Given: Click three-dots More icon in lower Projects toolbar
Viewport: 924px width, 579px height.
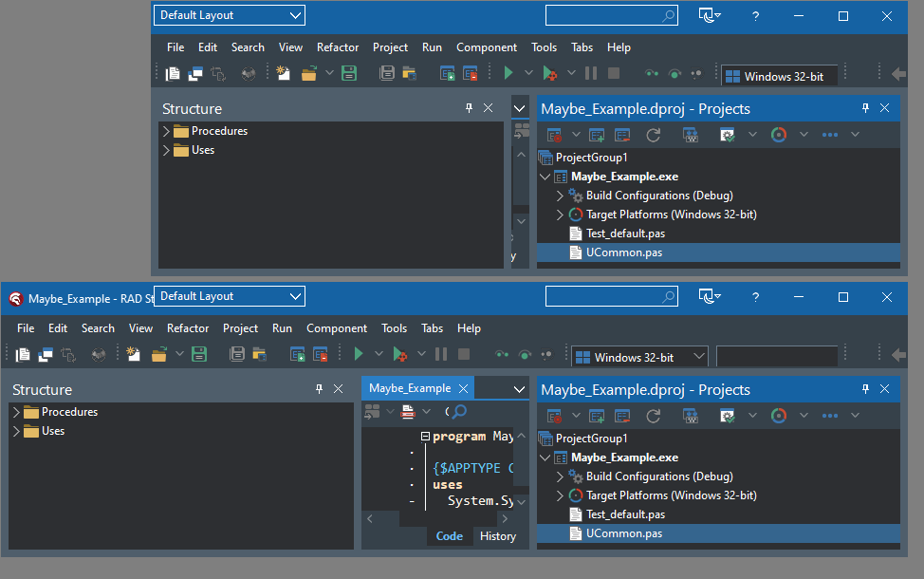Looking at the screenshot, I should tap(830, 416).
